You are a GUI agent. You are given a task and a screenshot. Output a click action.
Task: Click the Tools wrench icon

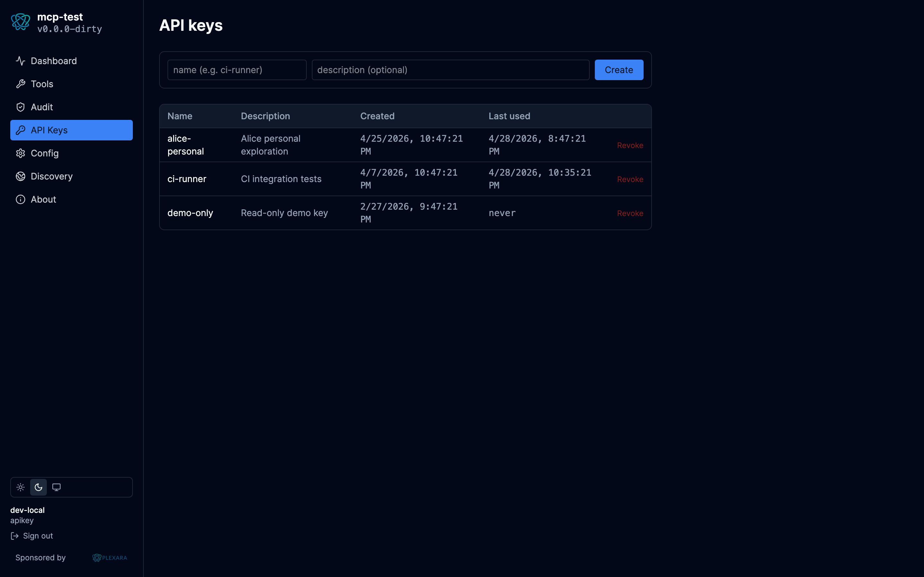[21, 84]
